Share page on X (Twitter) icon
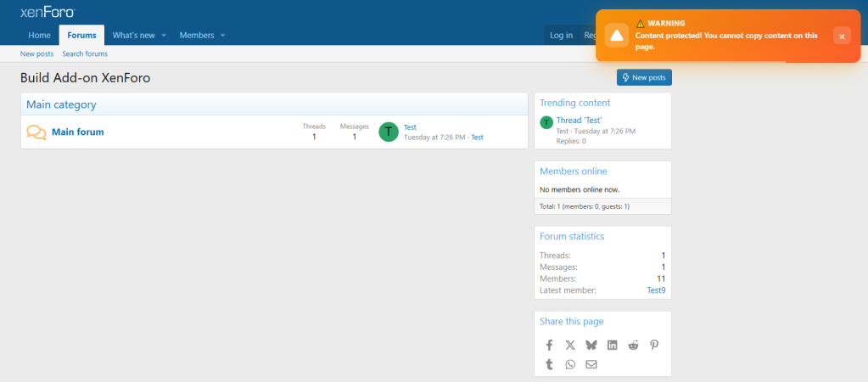This screenshot has height=382, width=868. (570, 345)
